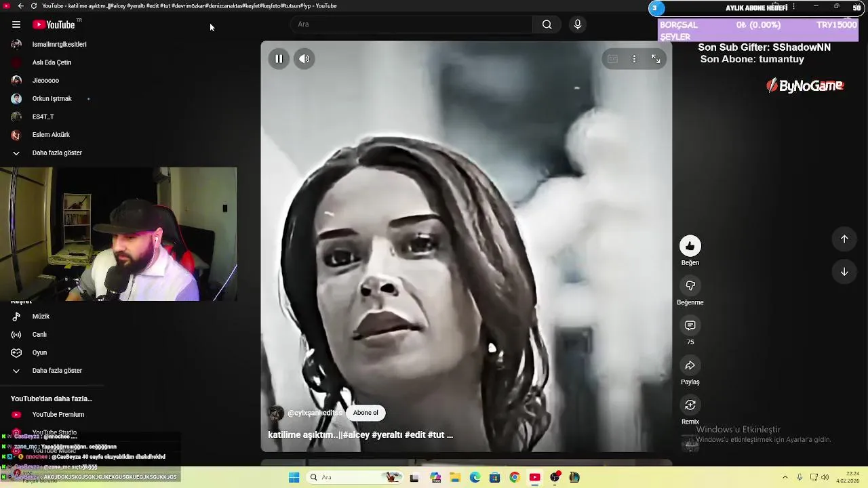The image size is (868, 488).
Task: Dislike the Short with Beğenme
Action: point(690,286)
